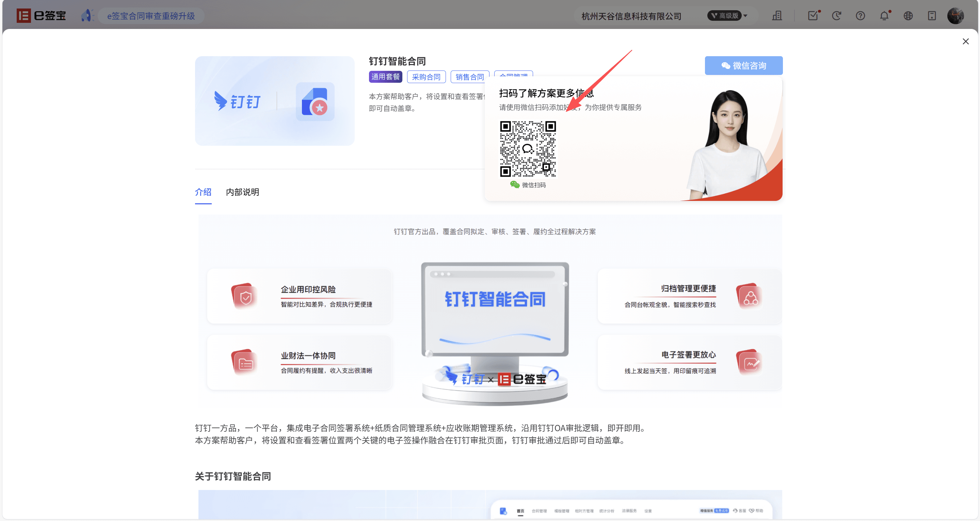This screenshot has height=521, width=980.
Task: Click the WeChat QR code image
Action: [x=528, y=149]
